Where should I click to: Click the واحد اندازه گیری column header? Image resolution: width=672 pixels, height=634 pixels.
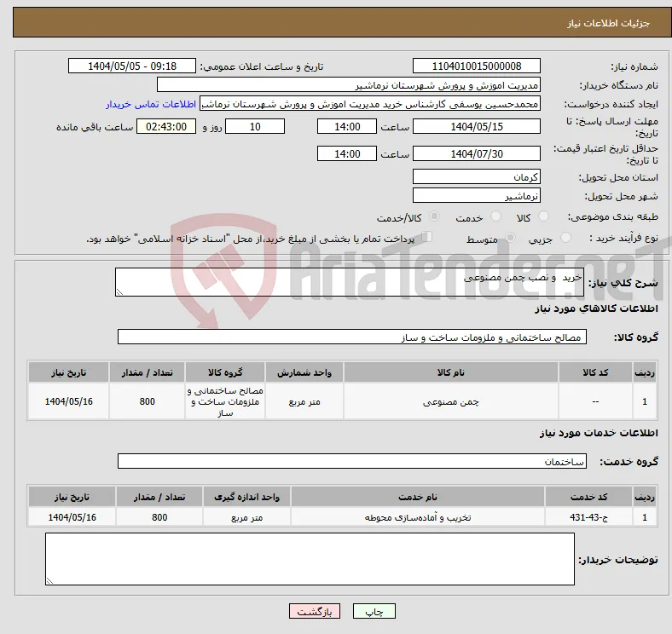coord(246,497)
